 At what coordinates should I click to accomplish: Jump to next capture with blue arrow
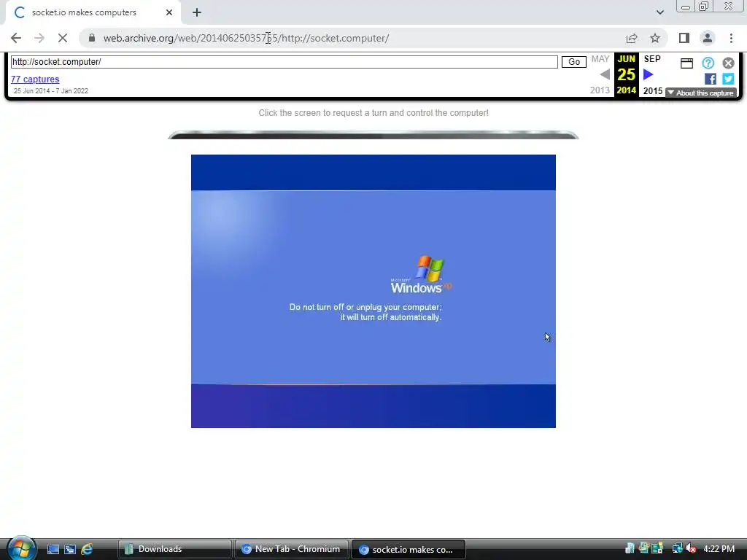[648, 74]
